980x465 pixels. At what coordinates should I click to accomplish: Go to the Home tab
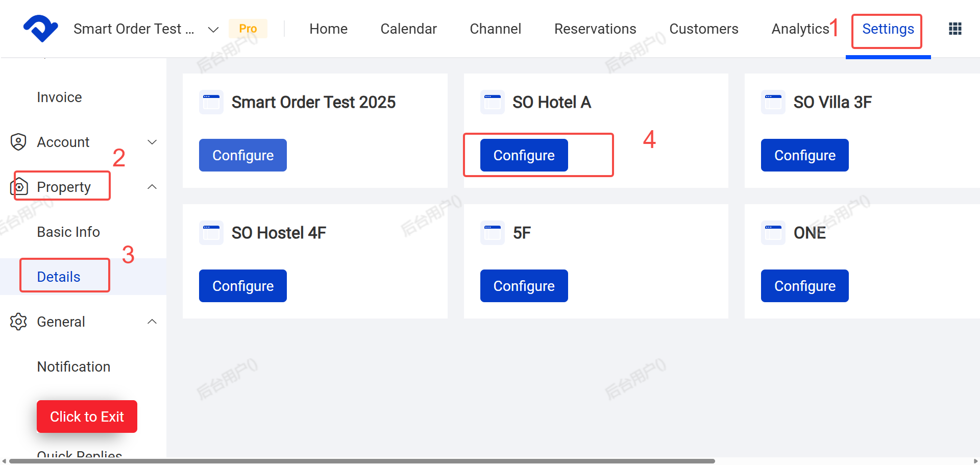click(x=328, y=29)
